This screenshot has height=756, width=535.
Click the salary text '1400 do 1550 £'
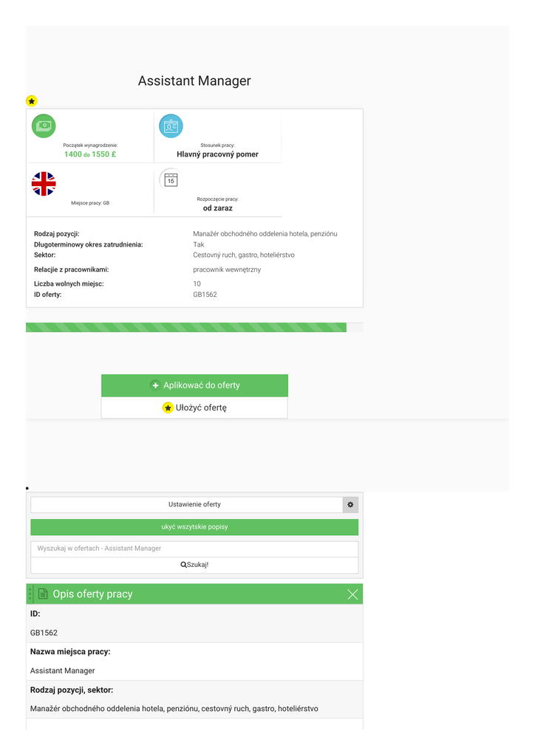(90, 154)
